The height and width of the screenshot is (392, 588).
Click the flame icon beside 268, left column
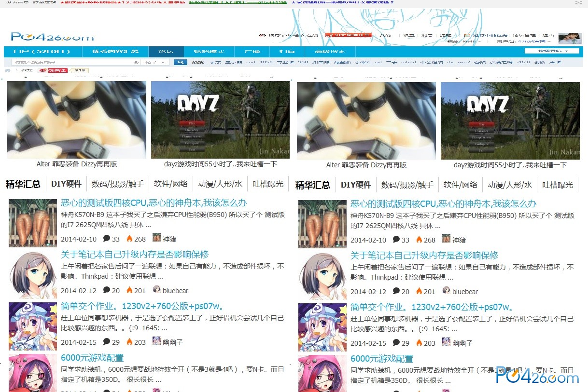[x=129, y=238]
